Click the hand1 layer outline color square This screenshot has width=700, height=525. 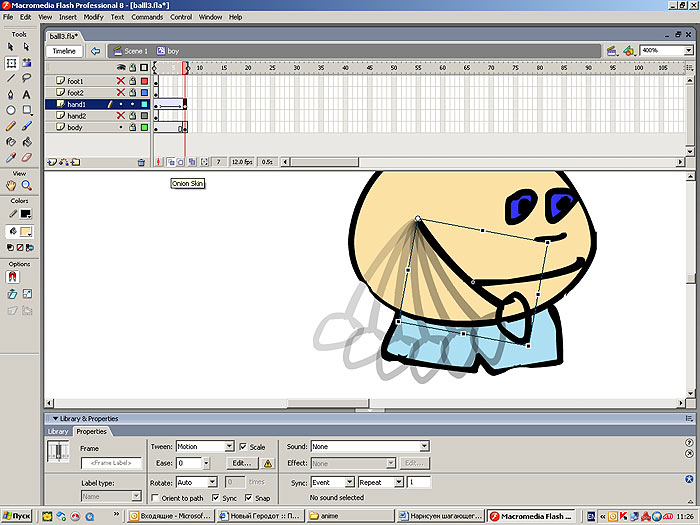point(144,104)
